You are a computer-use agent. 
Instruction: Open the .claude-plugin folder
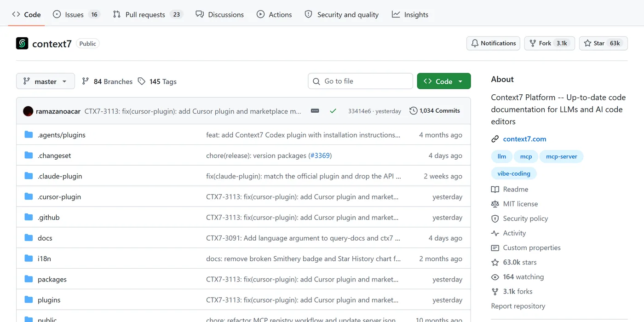pos(60,176)
